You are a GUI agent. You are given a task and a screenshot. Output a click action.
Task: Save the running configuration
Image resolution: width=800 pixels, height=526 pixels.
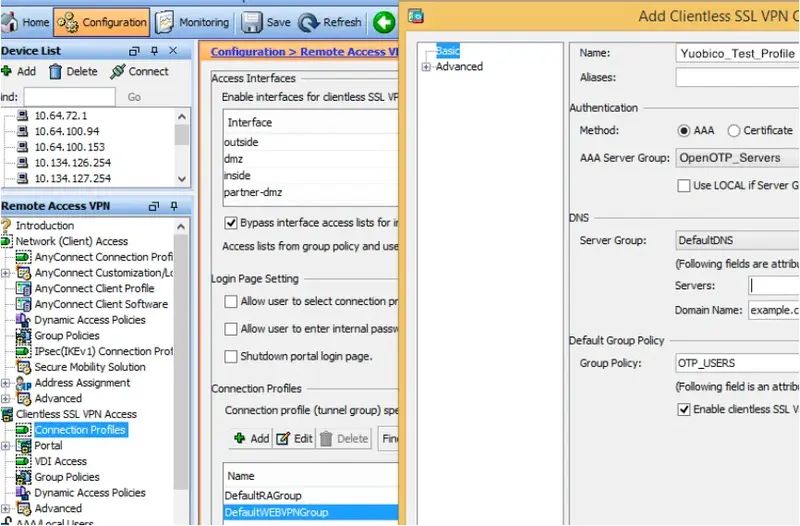266,22
